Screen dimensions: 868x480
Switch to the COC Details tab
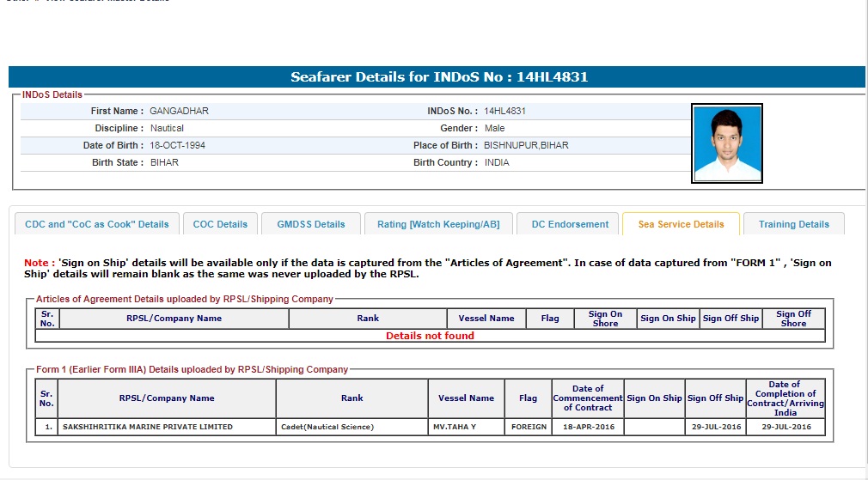(220, 224)
